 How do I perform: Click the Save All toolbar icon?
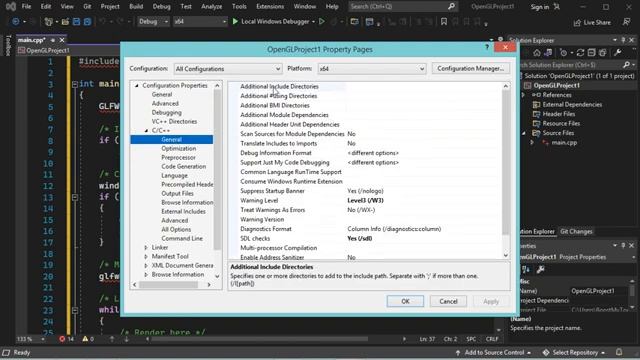[87, 22]
